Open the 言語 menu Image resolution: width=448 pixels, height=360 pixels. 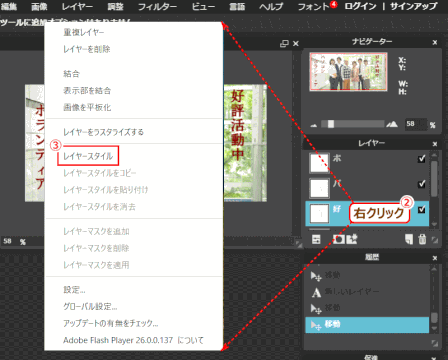237,6
